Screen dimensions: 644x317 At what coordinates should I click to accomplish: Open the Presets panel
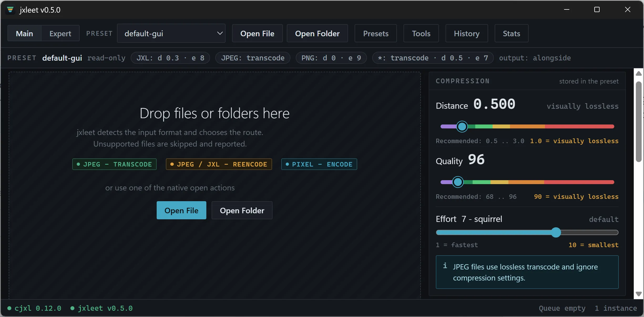376,33
